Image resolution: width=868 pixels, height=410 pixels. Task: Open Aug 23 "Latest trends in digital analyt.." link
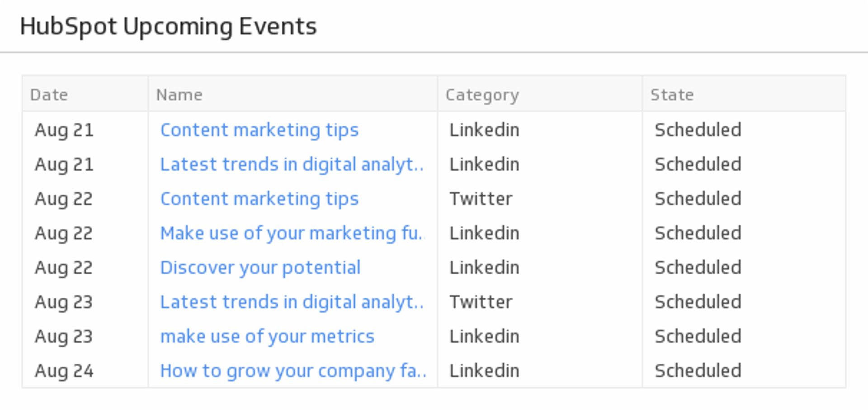[292, 302]
